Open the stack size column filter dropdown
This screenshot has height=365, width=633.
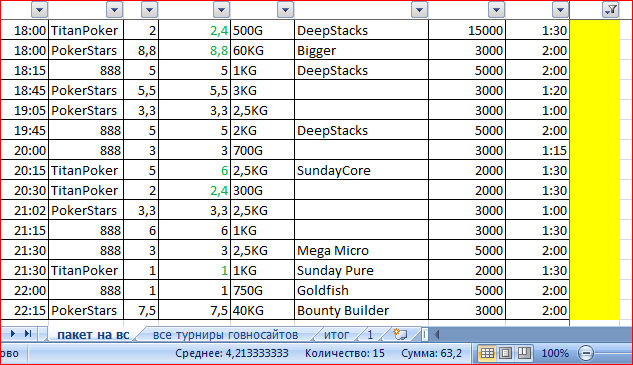497,10
